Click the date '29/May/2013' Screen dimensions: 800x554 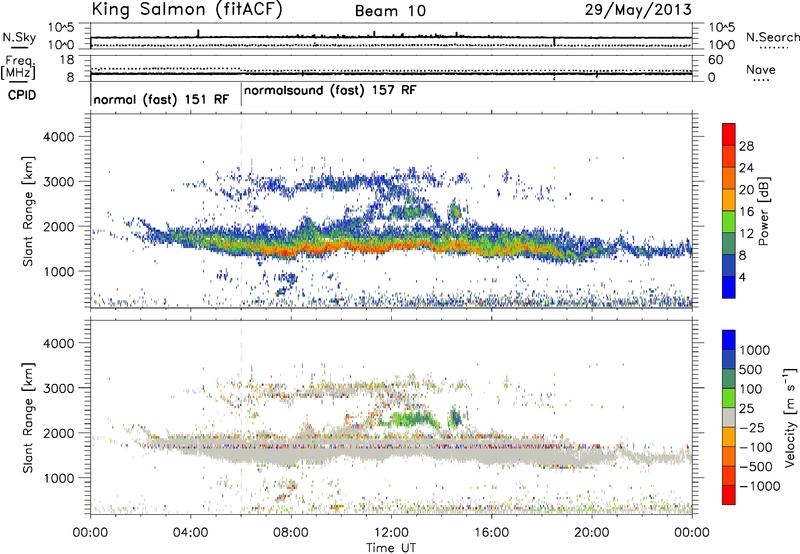(x=638, y=10)
